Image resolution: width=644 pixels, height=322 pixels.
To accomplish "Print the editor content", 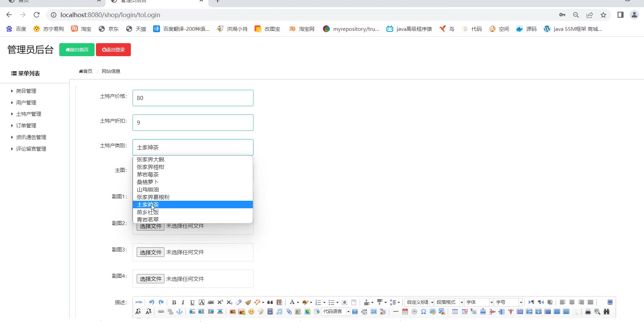I will tap(588, 312).
